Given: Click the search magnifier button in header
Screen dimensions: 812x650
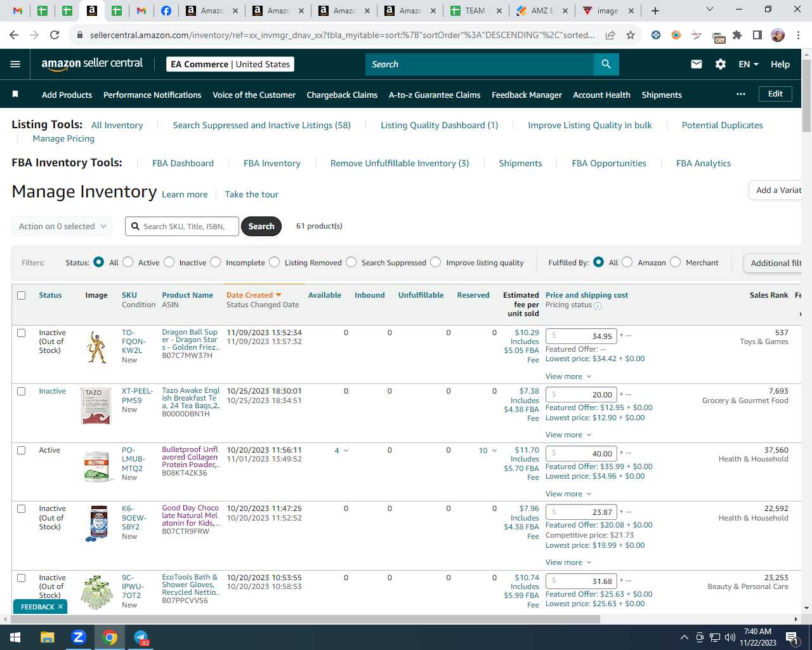Looking at the screenshot, I should click(606, 64).
